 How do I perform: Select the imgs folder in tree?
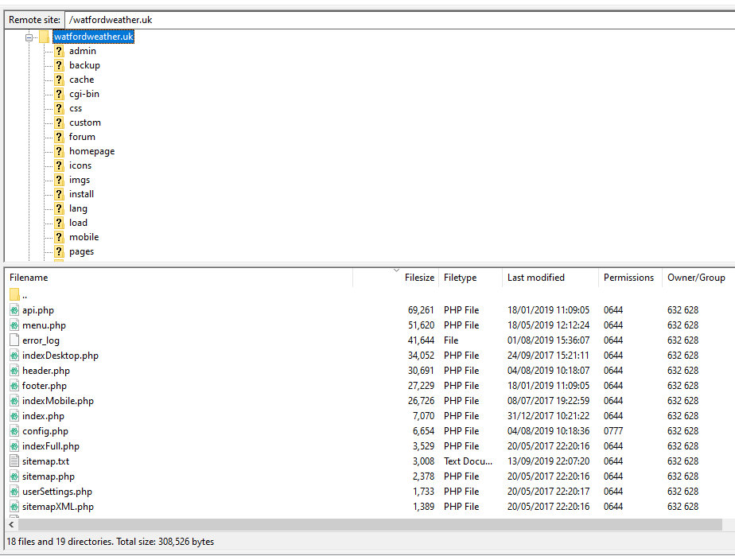click(x=80, y=180)
